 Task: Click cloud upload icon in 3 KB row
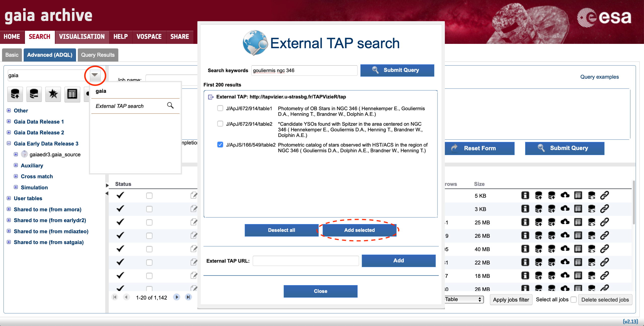point(565,209)
